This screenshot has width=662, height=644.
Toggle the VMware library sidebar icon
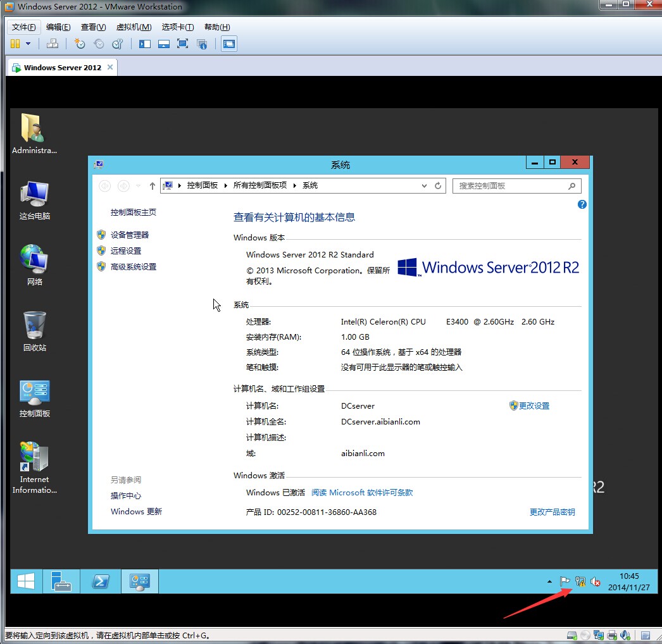[x=145, y=44]
